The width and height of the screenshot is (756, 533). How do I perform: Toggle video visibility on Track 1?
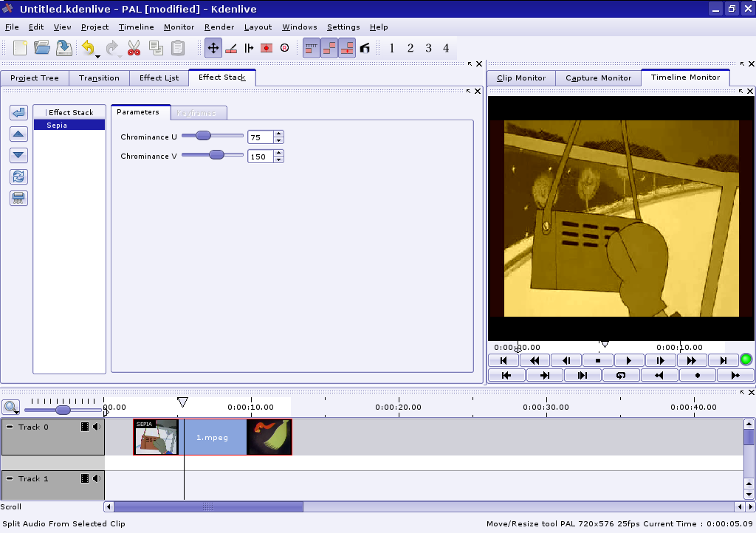(85, 479)
